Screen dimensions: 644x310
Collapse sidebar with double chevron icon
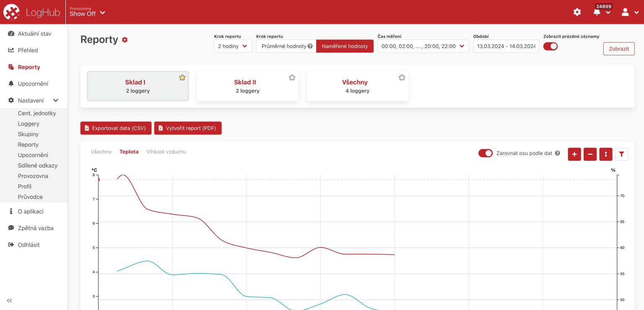pos(9,300)
